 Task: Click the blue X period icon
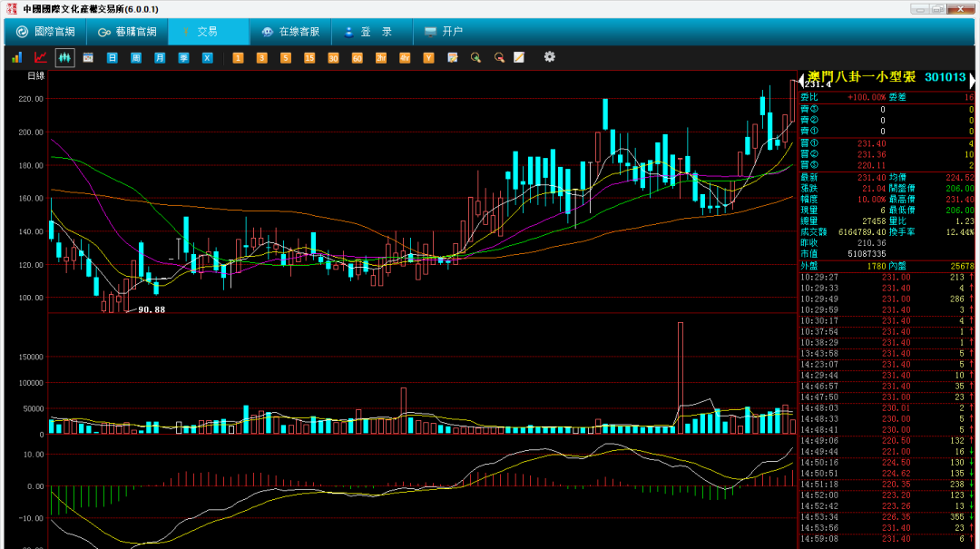point(207,57)
